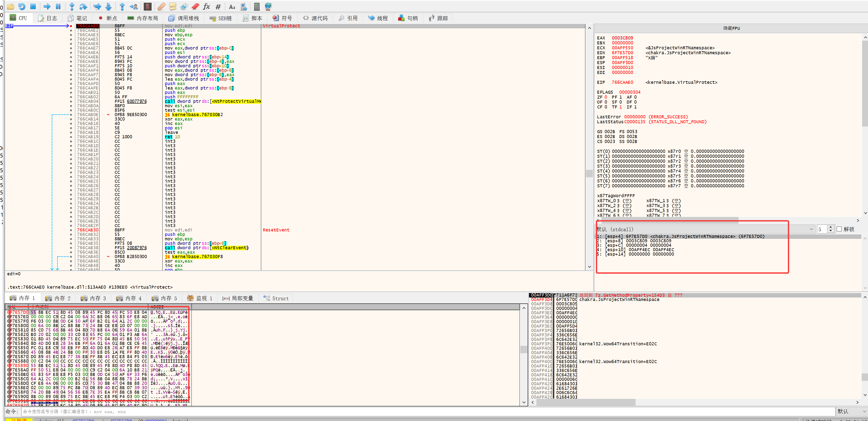
Task: Click the command input field
Action: [x=428, y=411]
